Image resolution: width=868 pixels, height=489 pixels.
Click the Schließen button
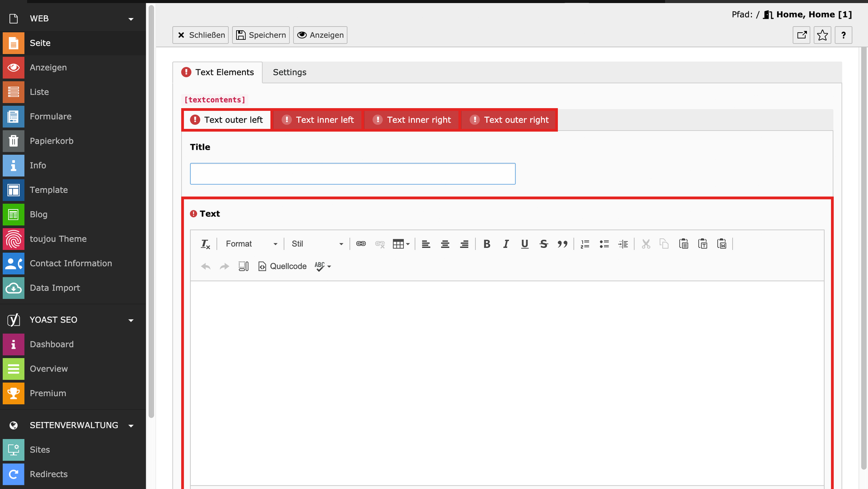coord(201,35)
